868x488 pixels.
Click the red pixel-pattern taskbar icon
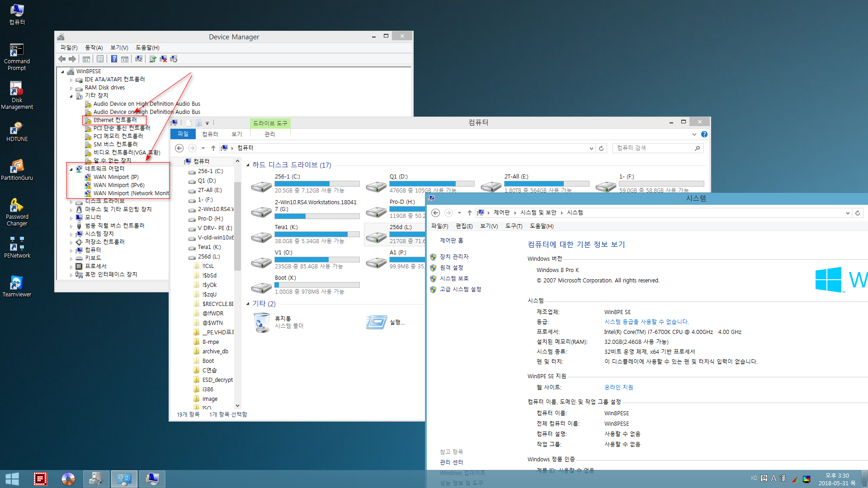pos(40,479)
